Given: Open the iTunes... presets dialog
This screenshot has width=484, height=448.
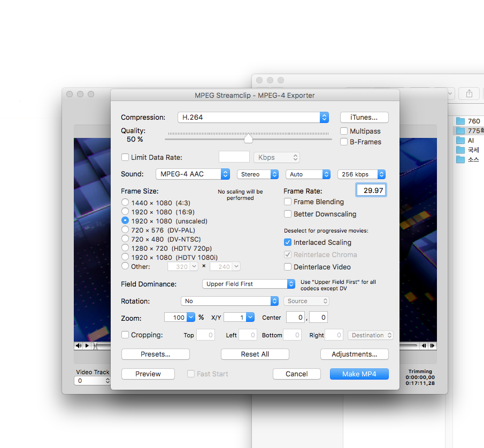Looking at the screenshot, I should [364, 117].
